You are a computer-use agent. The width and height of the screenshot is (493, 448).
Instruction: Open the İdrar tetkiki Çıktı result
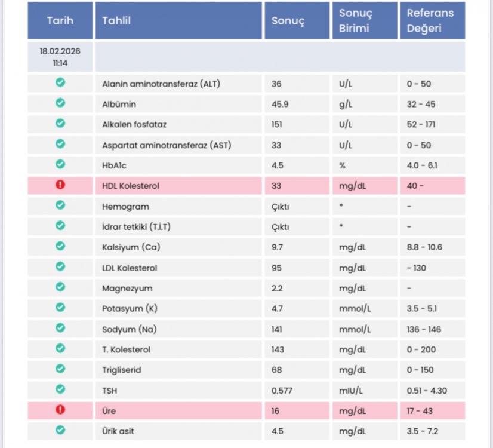click(280, 227)
